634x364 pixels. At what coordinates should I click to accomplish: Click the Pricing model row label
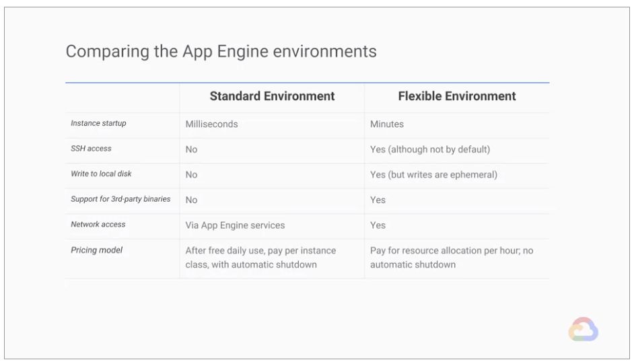97,250
